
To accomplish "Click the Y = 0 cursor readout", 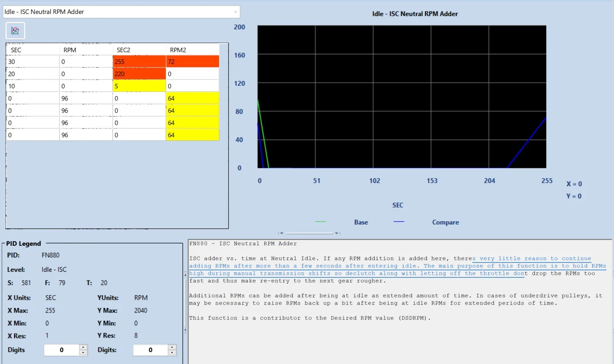I will pyautogui.click(x=574, y=196).
